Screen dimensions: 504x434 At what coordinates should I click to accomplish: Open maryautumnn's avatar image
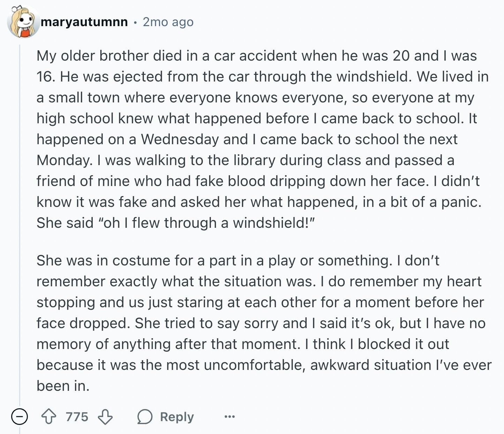click(x=23, y=21)
